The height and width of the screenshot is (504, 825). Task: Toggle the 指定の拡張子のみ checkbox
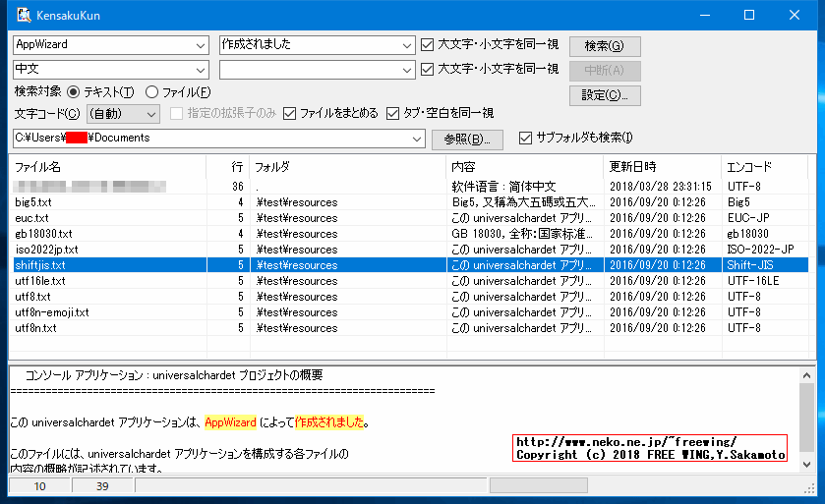pyautogui.click(x=176, y=114)
